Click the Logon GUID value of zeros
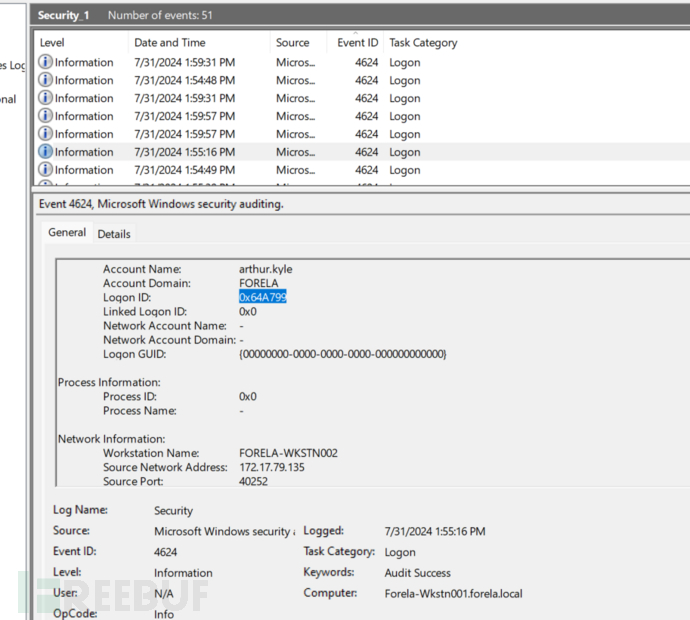The height and width of the screenshot is (620, 690). (x=342, y=354)
